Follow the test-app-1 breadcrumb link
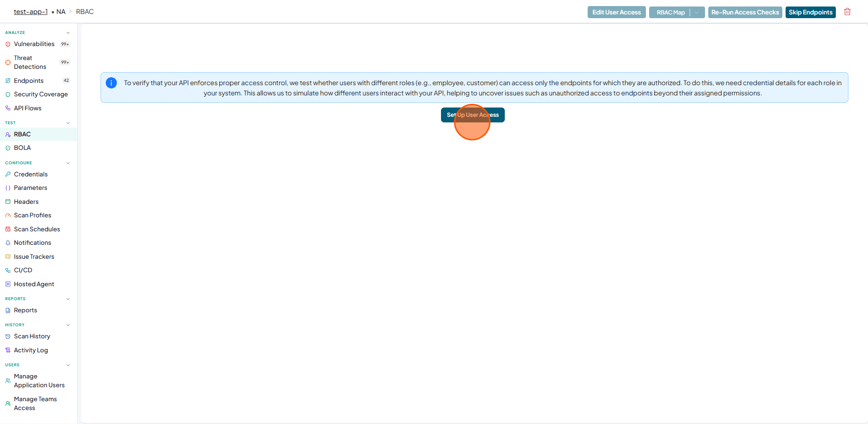This screenshot has height=424, width=868. click(x=31, y=12)
